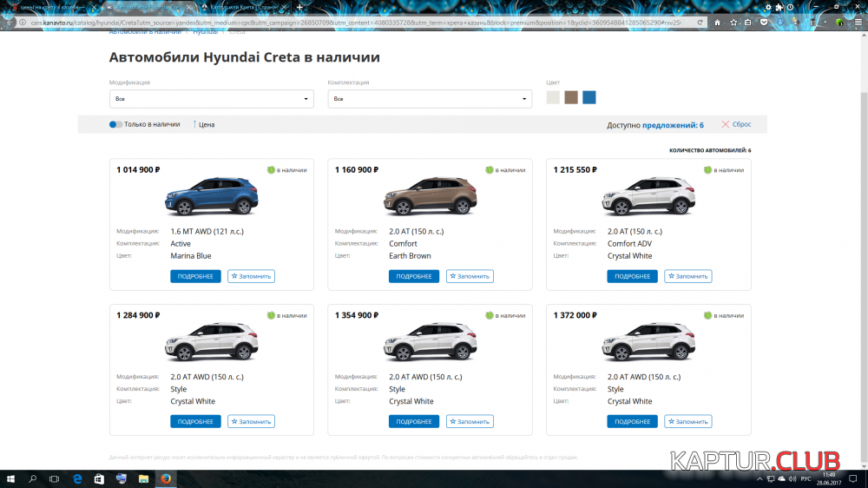The height and width of the screenshot is (488, 868).
Task: Open the notification center icon
Action: 853,478
